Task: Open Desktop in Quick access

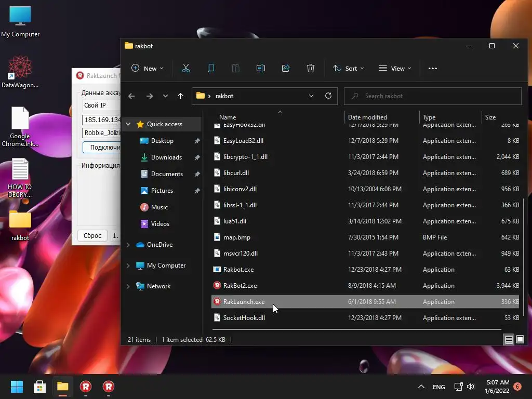Action: point(162,140)
